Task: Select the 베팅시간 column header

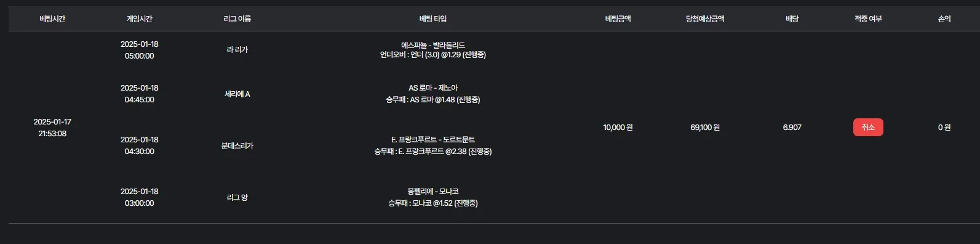Action: [x=52, y=18]
